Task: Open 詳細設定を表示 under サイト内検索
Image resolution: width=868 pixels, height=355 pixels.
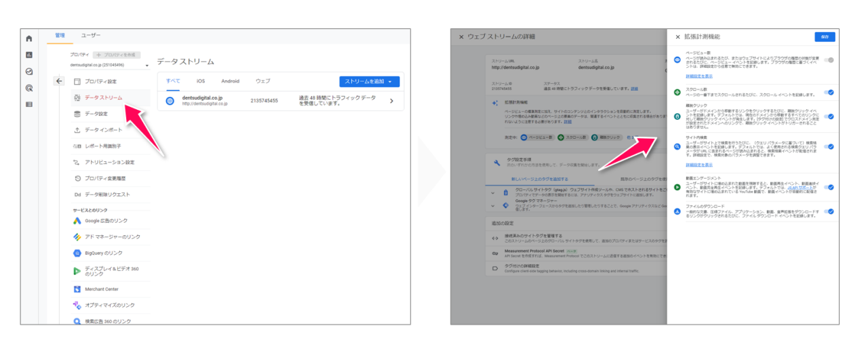Action: click(698, 165)
